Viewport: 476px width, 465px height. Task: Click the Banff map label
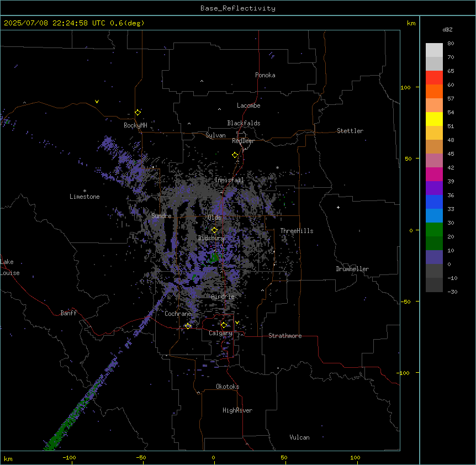click(68, 313)
